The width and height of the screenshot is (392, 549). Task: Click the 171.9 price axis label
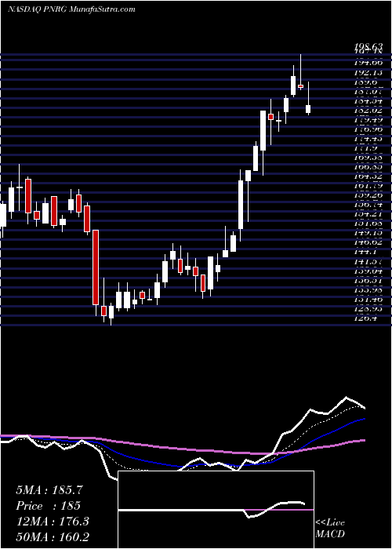tap(365, 148)
